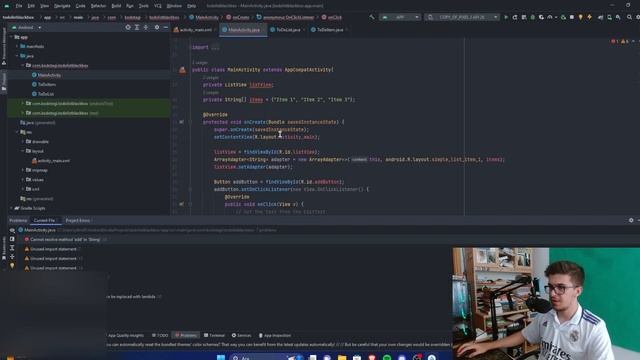This screenshot has height=360, width=640.
Task: Open Spotify from the taskbar
Action: [x=387, y=358]
